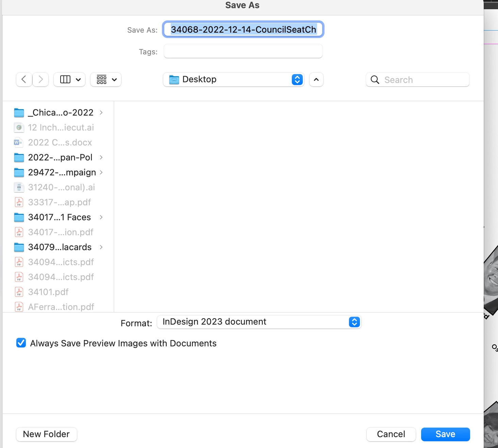Screen dimensions: 498x448
Task: Click the 31240-...onal).ai file
Action: pyautogui.click(x=59, y=187)
